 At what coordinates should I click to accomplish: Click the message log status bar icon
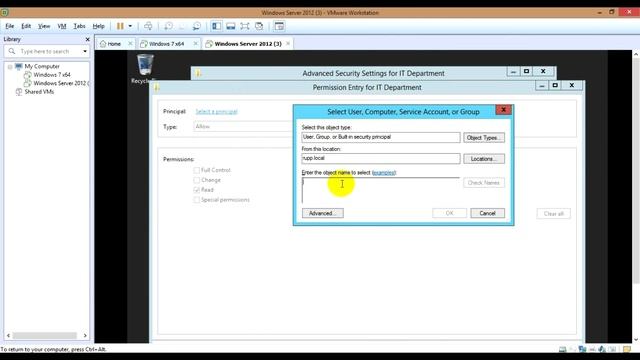coord(627,349)
